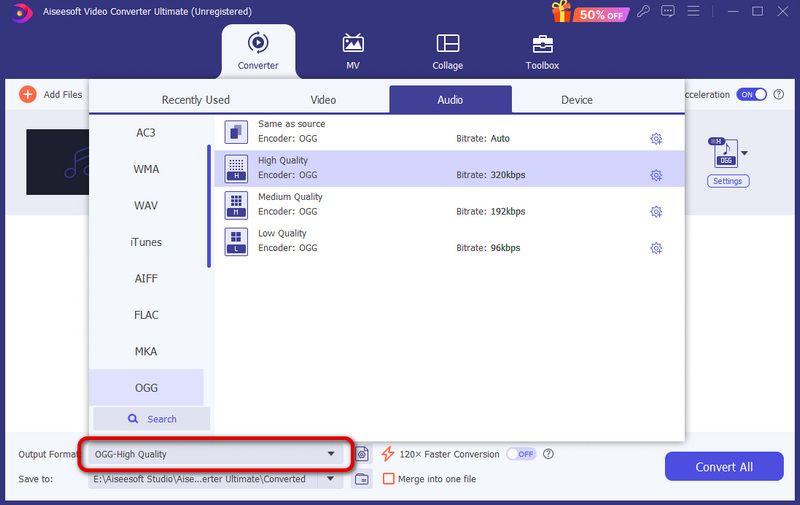Viewport: 800px width, 505px height.
Task: Click the 120x Faster Conversion lightning icon
Action: [x=388, y=454]
